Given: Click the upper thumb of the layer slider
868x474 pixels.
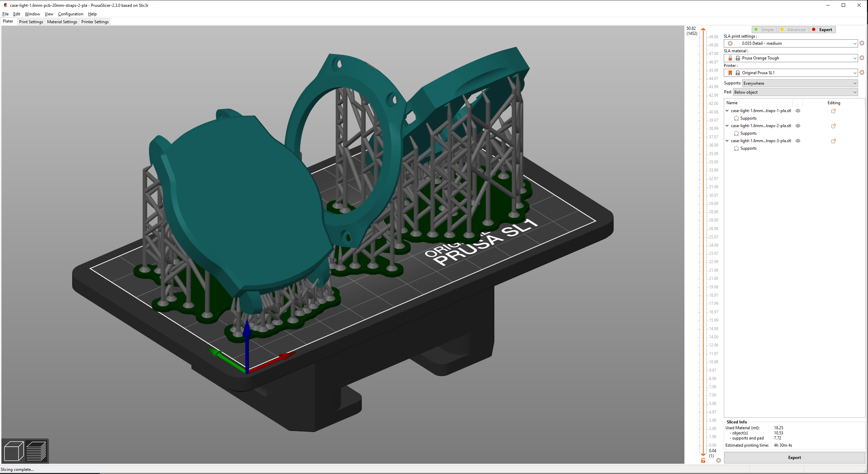Looking at the screenshot, I should click(x=703, y=30).
